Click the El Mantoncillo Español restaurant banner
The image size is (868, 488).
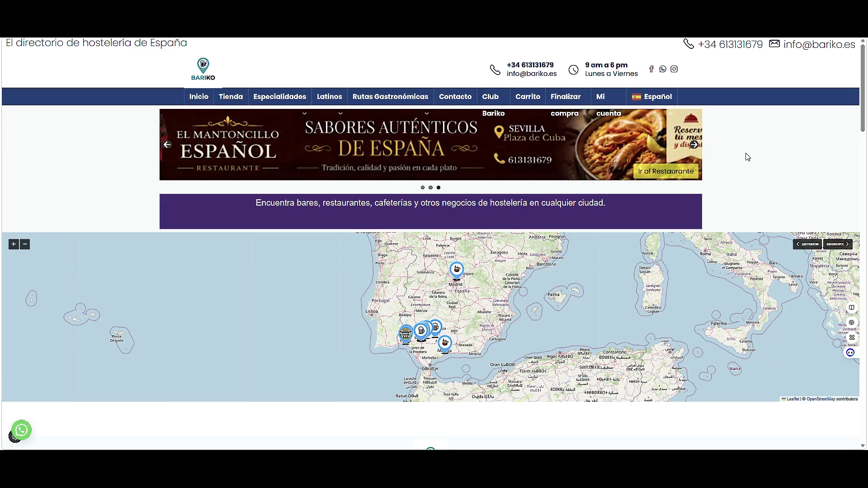coord(431,145)
